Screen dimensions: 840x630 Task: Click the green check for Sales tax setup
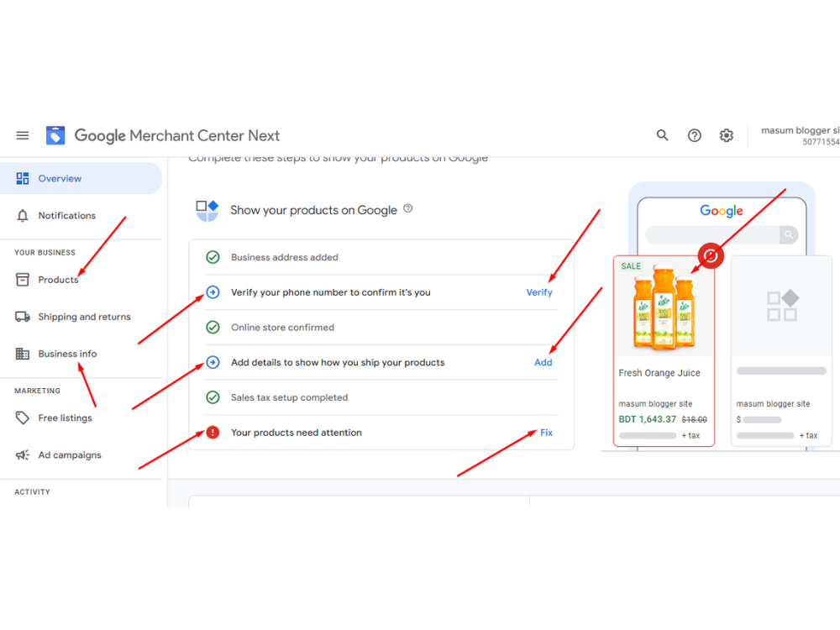coord(213,397)
